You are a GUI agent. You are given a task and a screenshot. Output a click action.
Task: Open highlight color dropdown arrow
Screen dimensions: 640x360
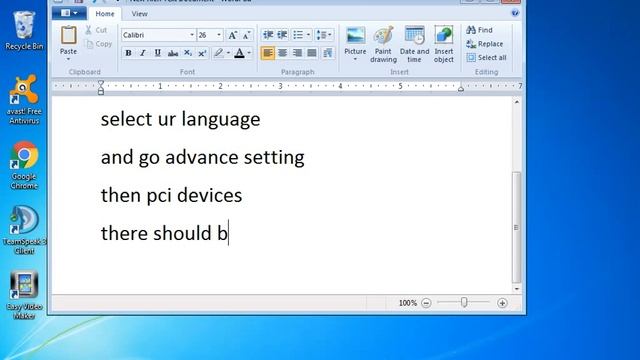(228, 53)
